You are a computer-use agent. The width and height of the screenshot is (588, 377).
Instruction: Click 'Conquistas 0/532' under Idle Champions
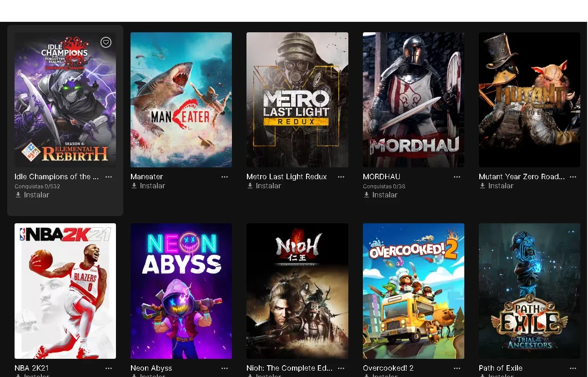(37, 186)
